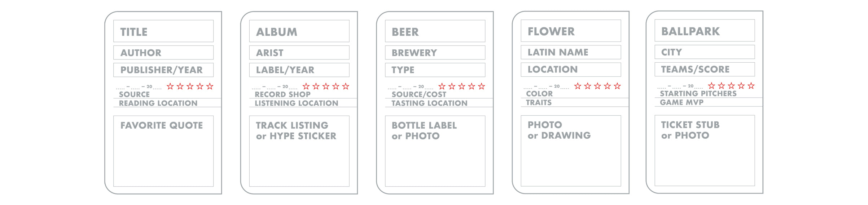This screenshot has height=205, width=868.
Task: Select the LABEL/YEAR field
Action: click(299, 70)
